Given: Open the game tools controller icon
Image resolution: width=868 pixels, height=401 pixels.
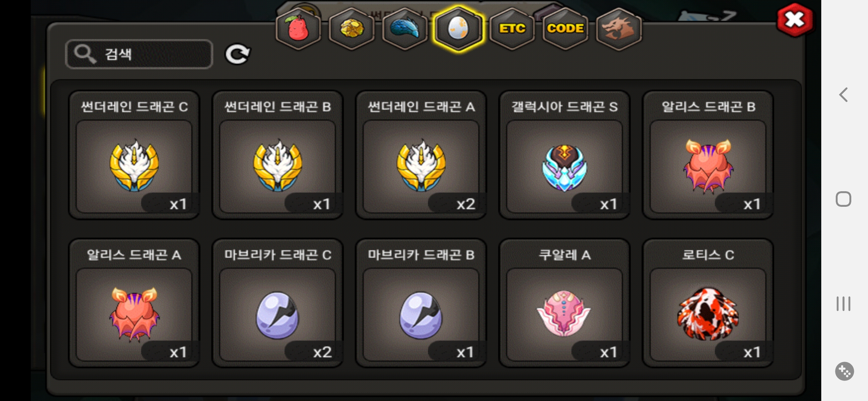Looking at the screenshot, I should tap(844, 371).
